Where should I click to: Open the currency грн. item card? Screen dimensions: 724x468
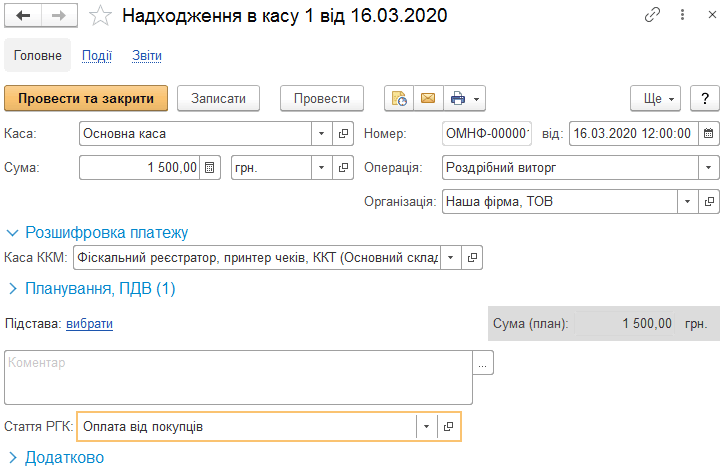coord(343,168)
